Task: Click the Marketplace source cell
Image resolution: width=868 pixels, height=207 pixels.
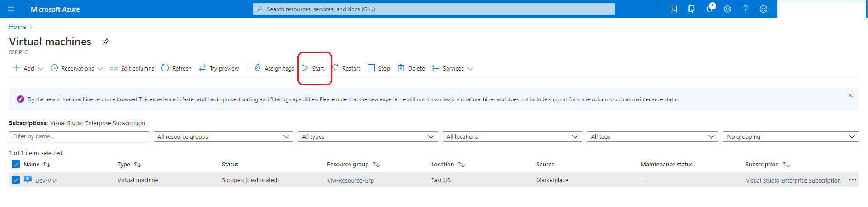Action: (x=552, y=180)
